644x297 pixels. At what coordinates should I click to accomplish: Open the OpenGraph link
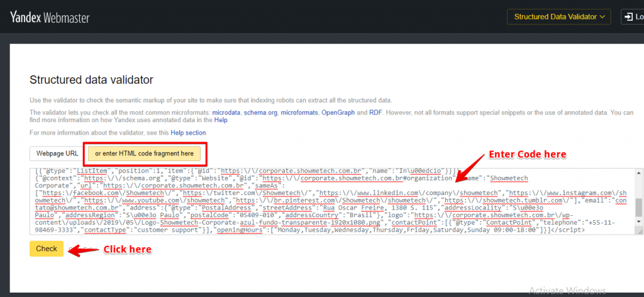point(338,113)
